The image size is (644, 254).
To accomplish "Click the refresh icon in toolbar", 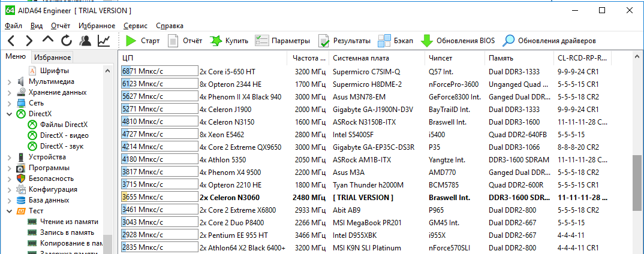I will 67,41.
